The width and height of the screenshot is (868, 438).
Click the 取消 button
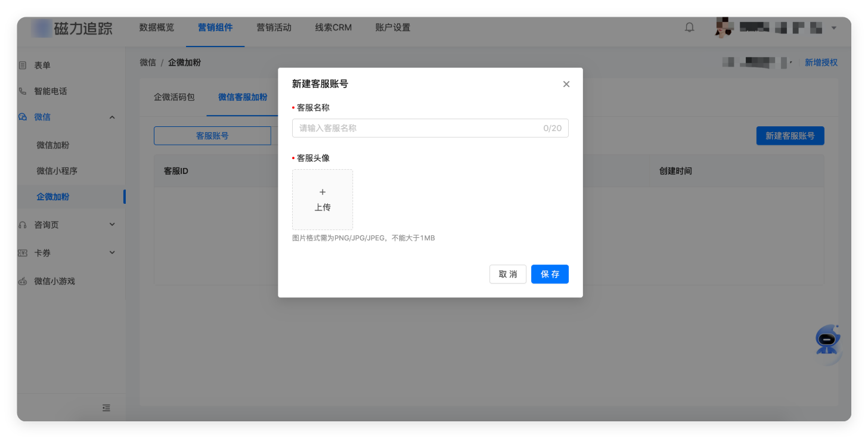(508, 274)
